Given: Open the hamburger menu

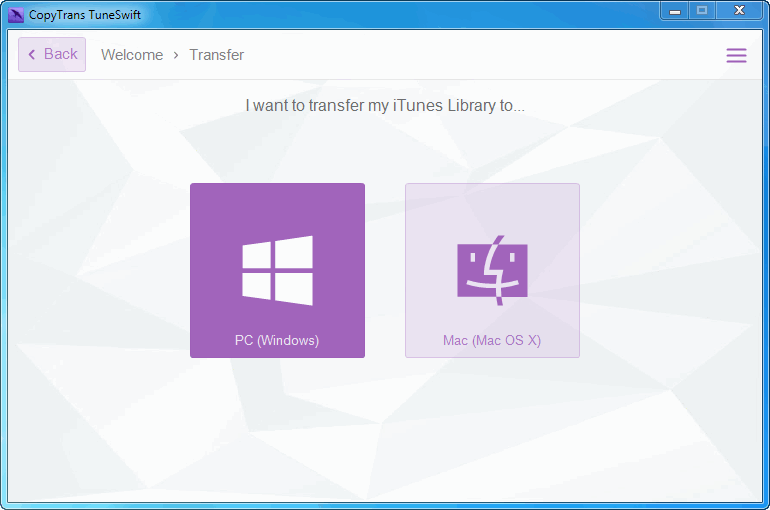Looking at the screenshot, I should pos(736,55).
